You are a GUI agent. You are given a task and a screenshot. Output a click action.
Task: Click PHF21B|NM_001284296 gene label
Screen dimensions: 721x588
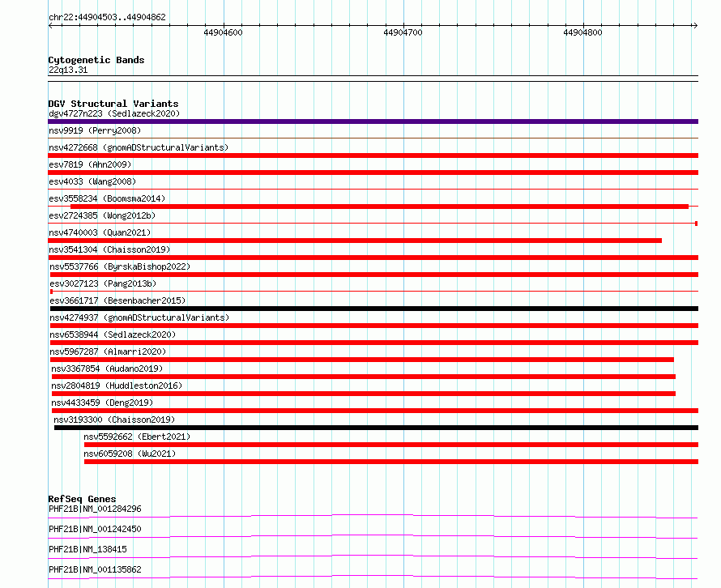point(95,509)
